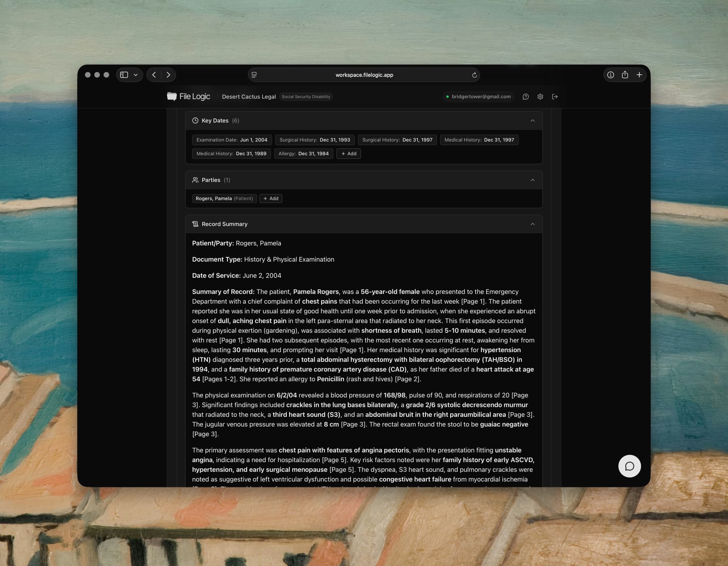
Task: Collapse the Record Summary section
Action: tap(532, 224)
